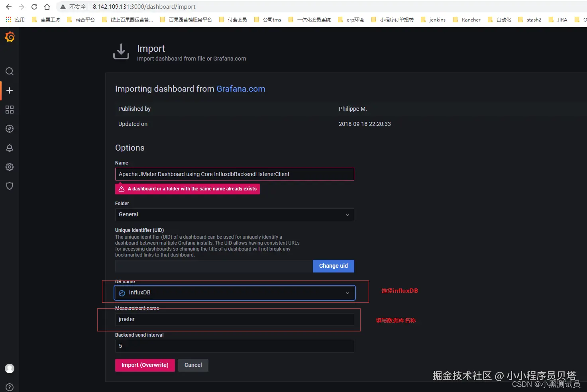Click the Import (Overwrite) button
This screenshot has width=587, height=392.
[145, 365]
